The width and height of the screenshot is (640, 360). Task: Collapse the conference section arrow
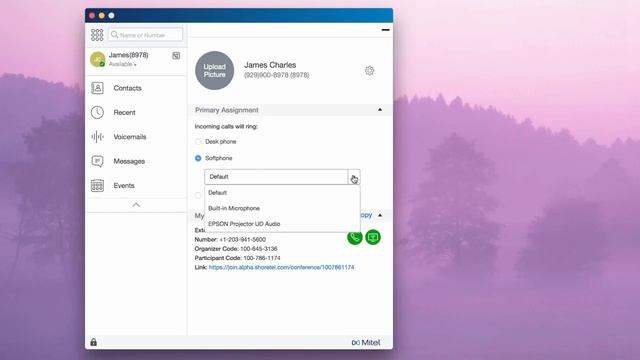point(380,215)
